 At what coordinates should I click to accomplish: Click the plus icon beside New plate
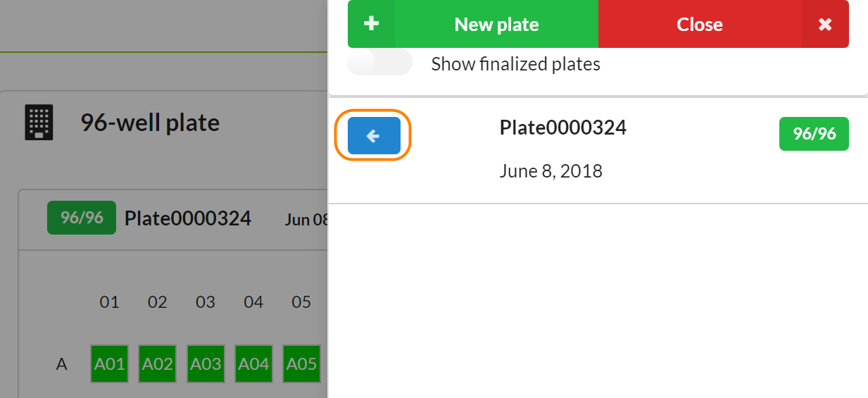(x=371, y=24)
